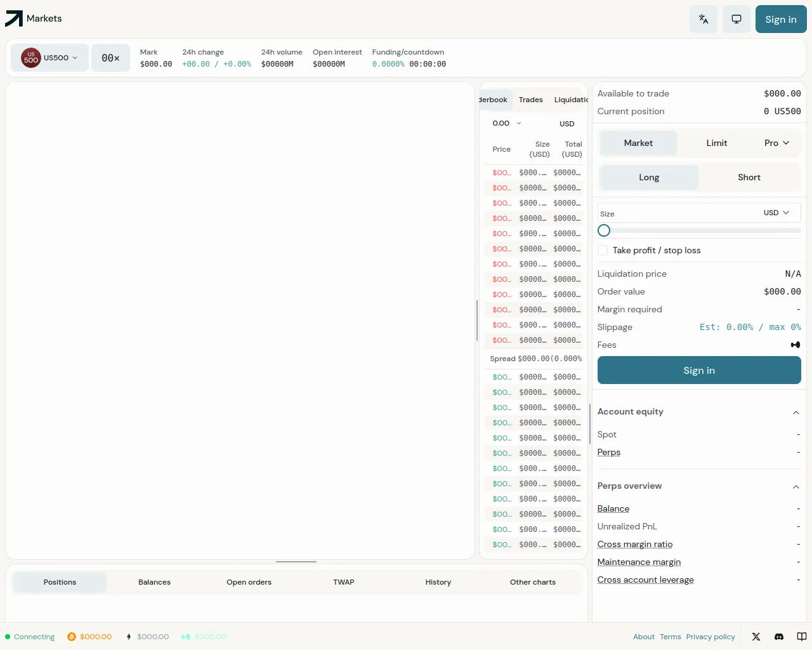Select the Short order side
The image size is (812, 650).
point(749,178)
